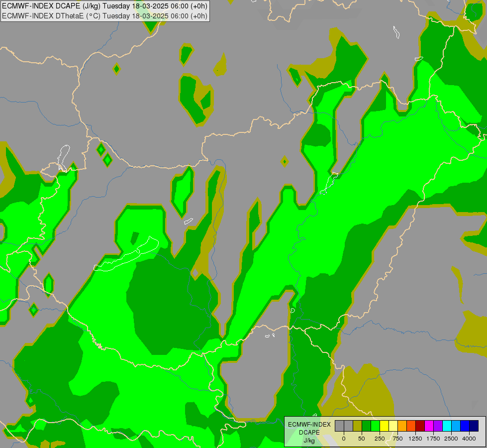Click the long white-outlined lake on the map
The image size is (487, 448).
[126, 254]
